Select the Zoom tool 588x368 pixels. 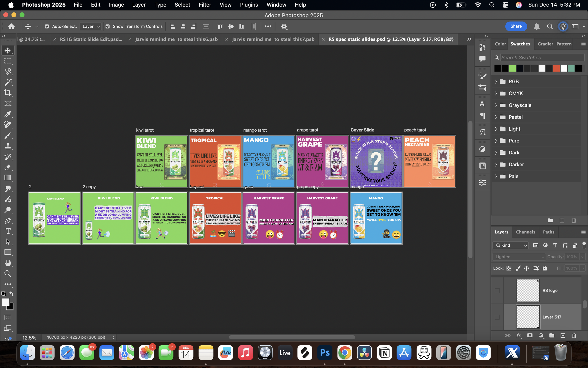(8, 274)
